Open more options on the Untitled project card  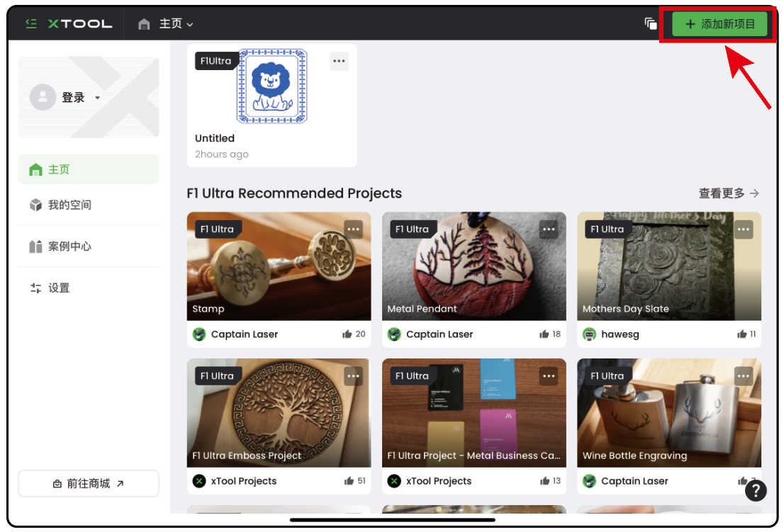339,61
